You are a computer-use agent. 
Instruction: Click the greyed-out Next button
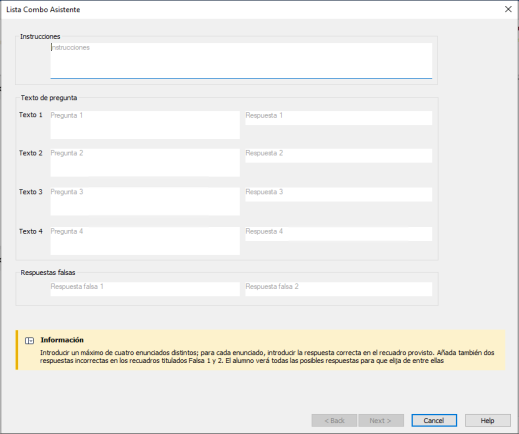tap(381, 420)
